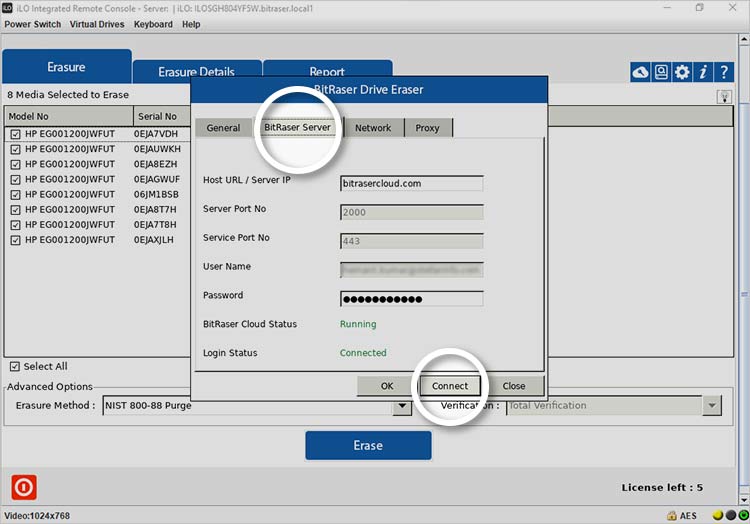Viewport: 750px width, 524px height.
Task: Click the iLO application title bar icon
Action: point(7,8)
